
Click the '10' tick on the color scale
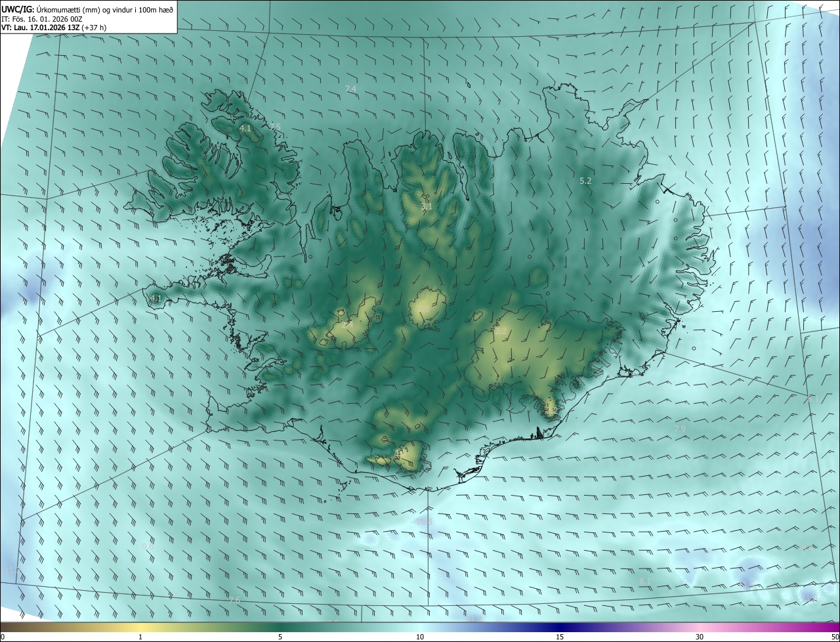pos(420,637)
